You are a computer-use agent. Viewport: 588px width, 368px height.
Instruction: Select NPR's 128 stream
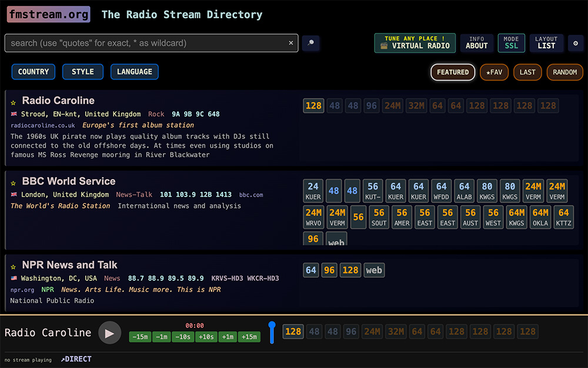(x=350, y=270)
